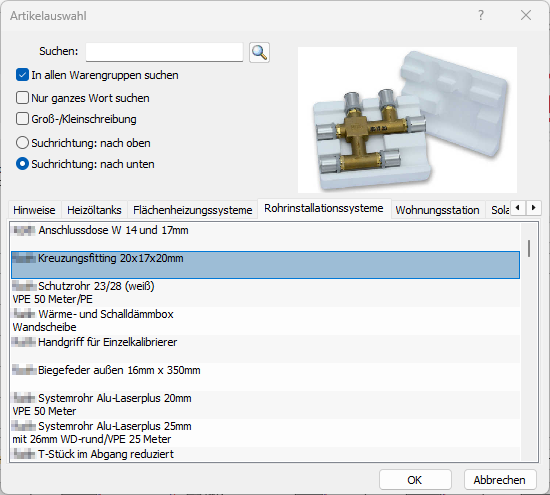This screenshot has width=550, height=495.
Task: Close the Artikelauswahl dialog
Action: point(526,15)
